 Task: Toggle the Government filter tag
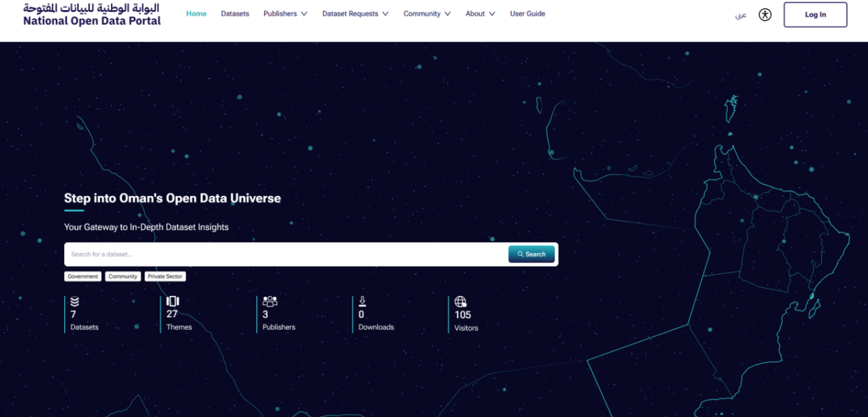[83, 277]
